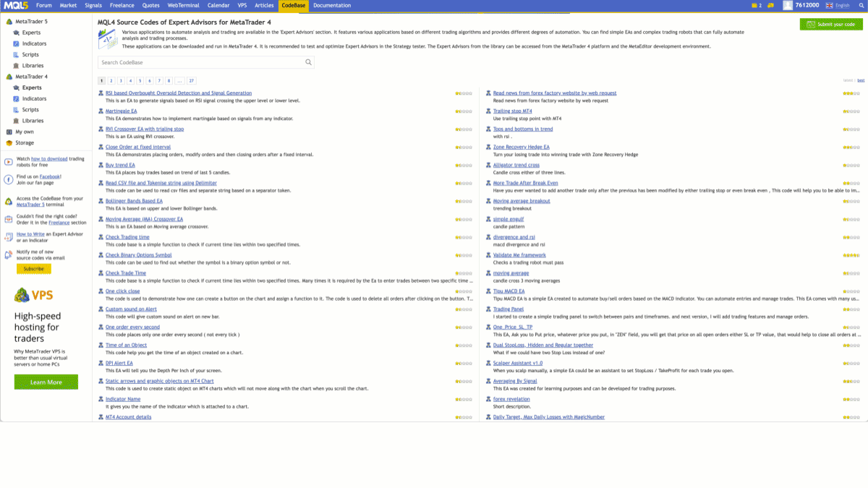Open the Articles tab in top navigation
The height and width of the screenshot is (488, 868).
point(264,5)
